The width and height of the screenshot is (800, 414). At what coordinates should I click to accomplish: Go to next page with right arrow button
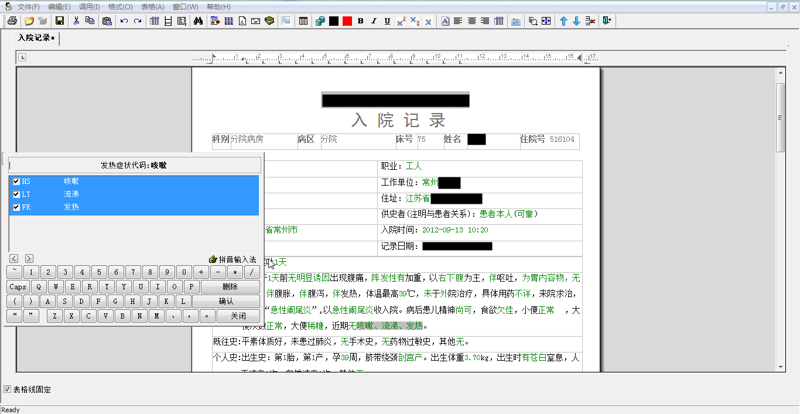coord(29,259)
